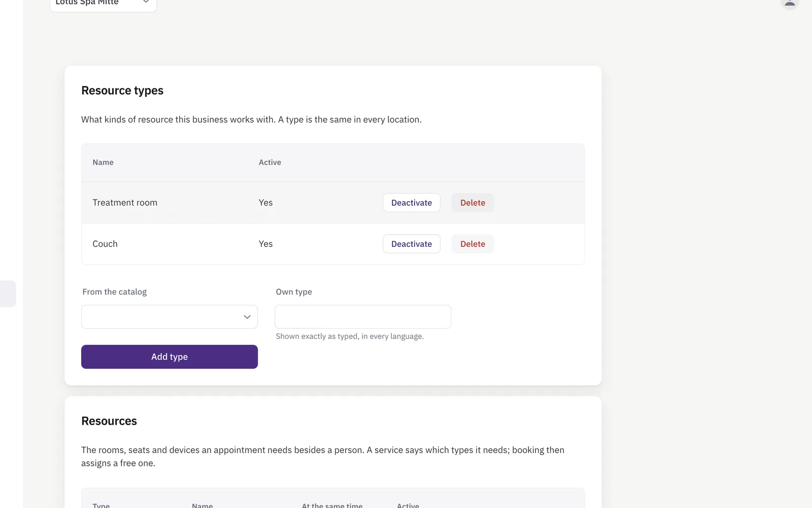Click the Own type label

294,292
